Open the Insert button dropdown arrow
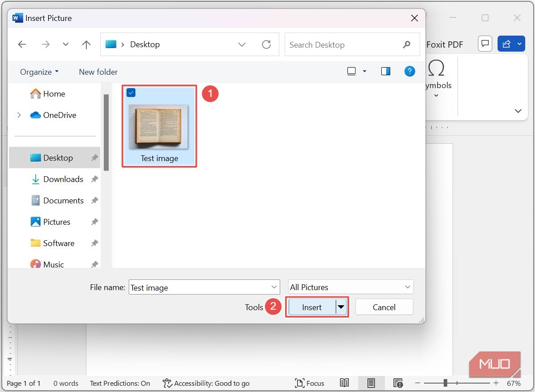The height and width of the screenshot is (392, 535). (341, 307)
